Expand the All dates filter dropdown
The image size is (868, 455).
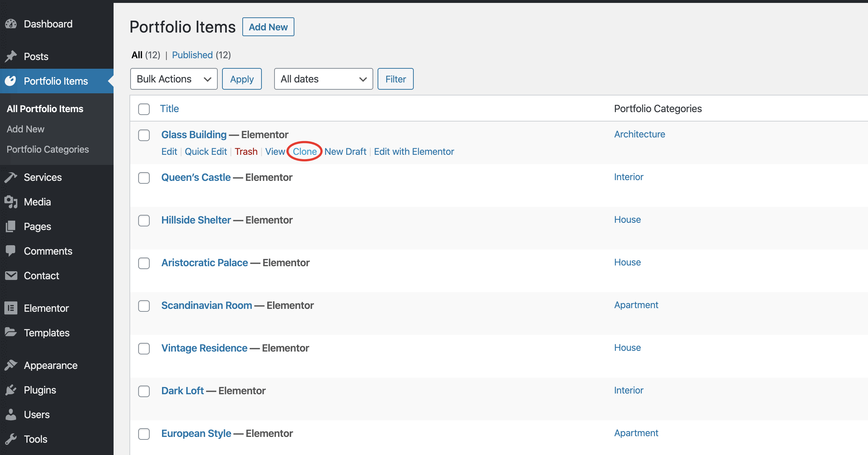pos(323,79)
